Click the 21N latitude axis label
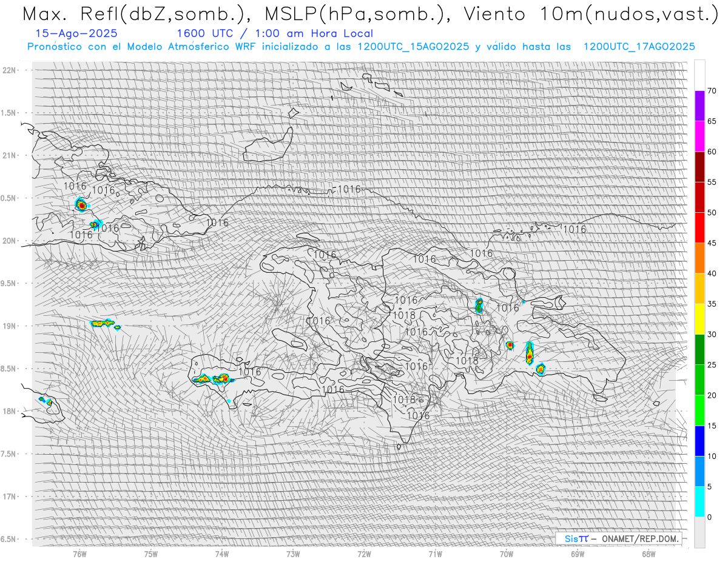Viewport: 728px width, 562px height. click(x=8, y=155)
